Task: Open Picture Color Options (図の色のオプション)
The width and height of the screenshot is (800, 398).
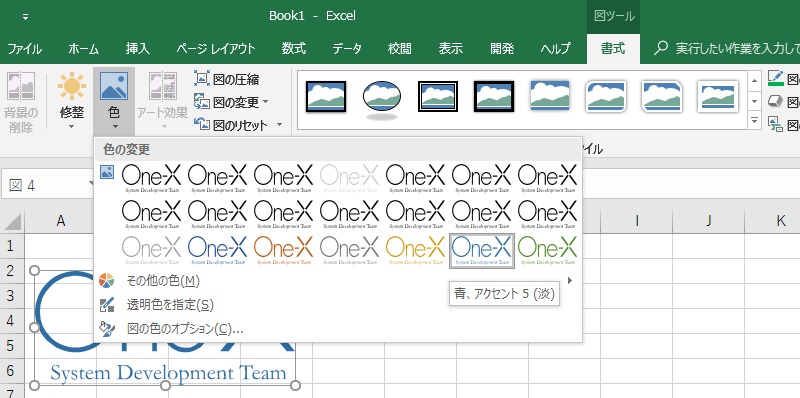Action: coord(338,329)
